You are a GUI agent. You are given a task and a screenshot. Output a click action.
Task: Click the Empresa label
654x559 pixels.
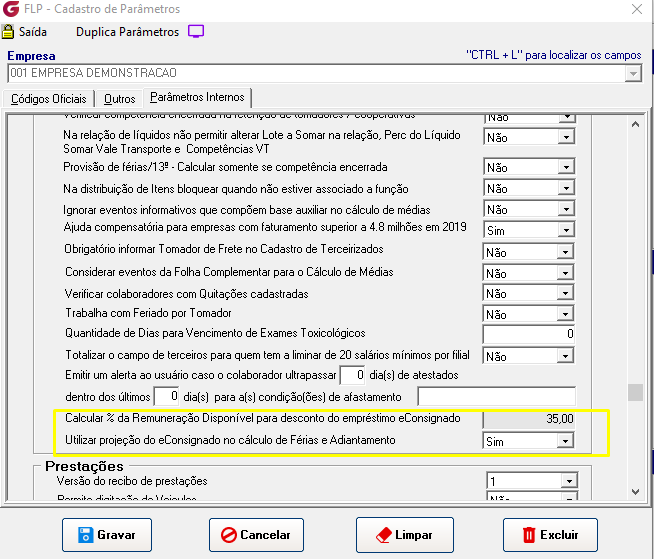pyautogui.click(x=31, y=56)
